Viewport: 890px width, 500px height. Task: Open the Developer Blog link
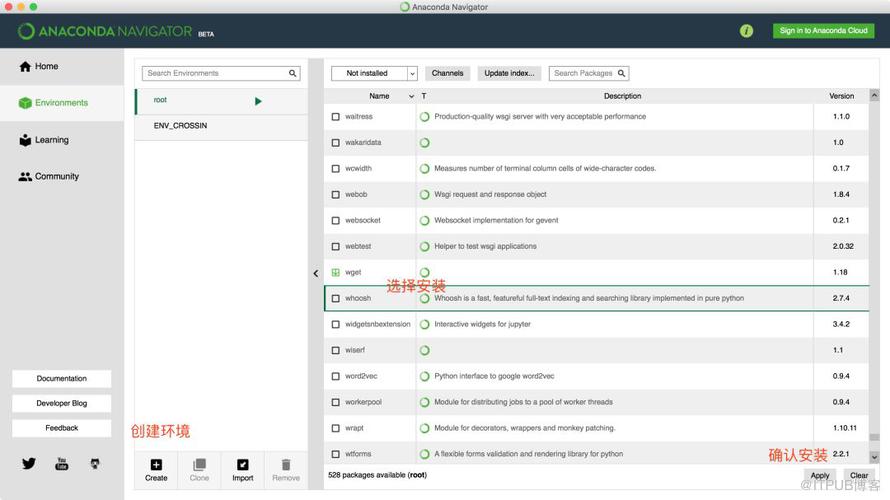(62, 404)
